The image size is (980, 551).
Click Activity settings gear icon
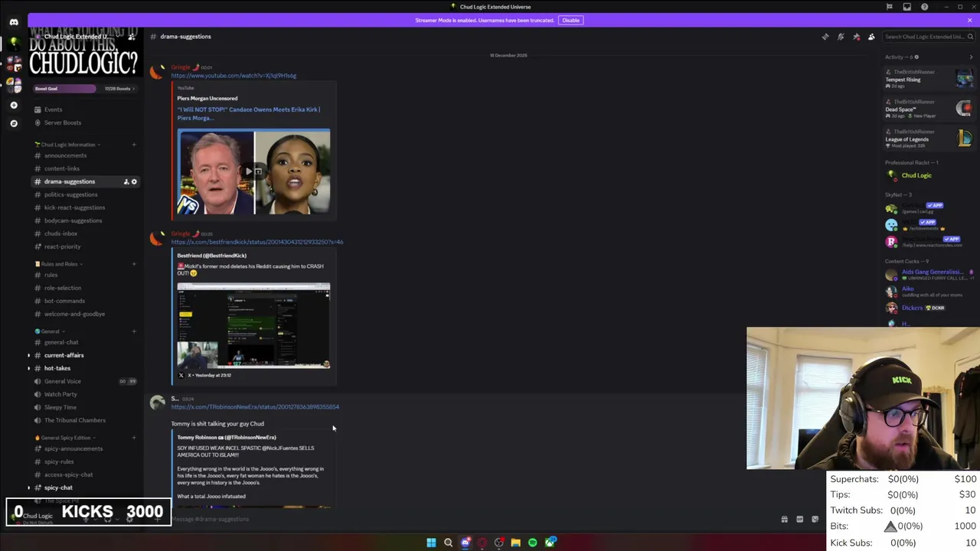click(x=916, y=57)
